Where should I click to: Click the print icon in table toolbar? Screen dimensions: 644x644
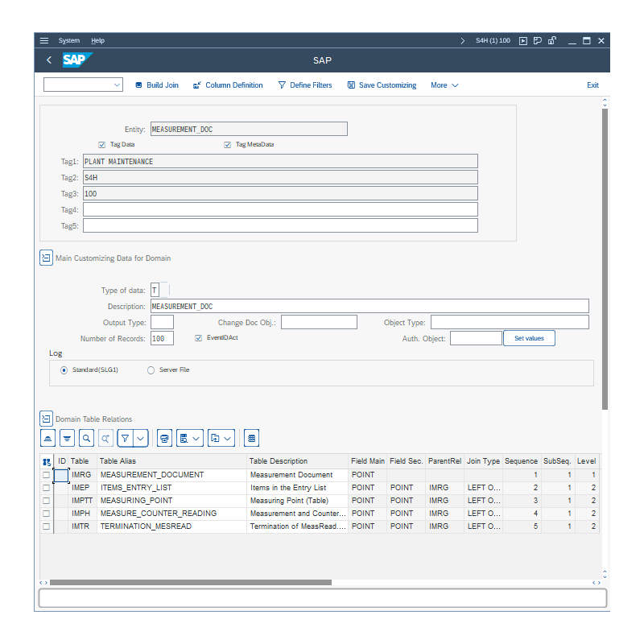(x=164, y=438)
